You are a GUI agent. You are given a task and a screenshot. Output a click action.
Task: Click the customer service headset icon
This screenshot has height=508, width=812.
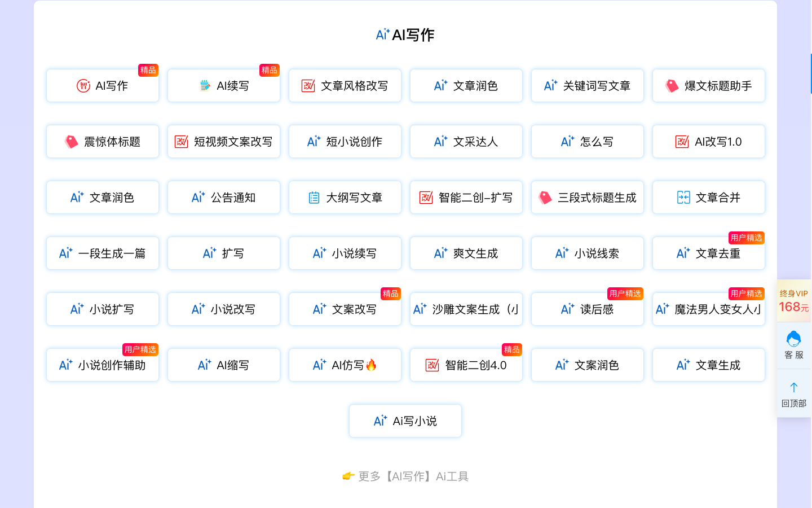coord(793,339)
